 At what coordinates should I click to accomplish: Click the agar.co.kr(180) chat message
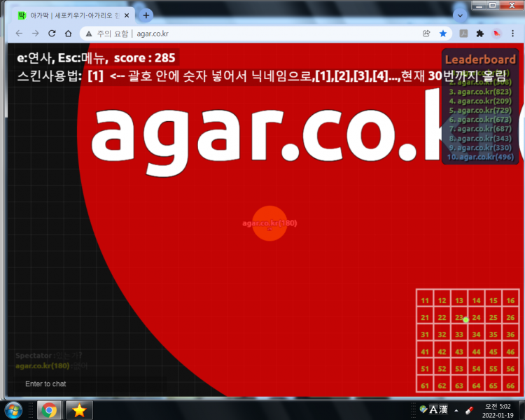[52, 365]
